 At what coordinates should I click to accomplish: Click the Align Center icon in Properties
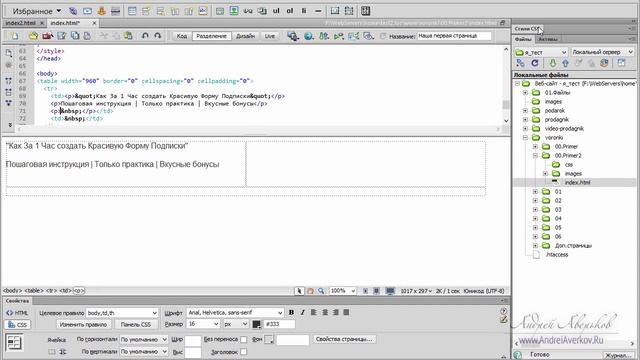(325, 312)
